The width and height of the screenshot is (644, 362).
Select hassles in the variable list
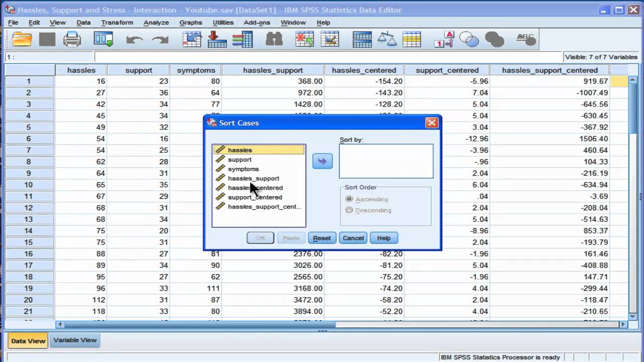(x=259, y=150)
